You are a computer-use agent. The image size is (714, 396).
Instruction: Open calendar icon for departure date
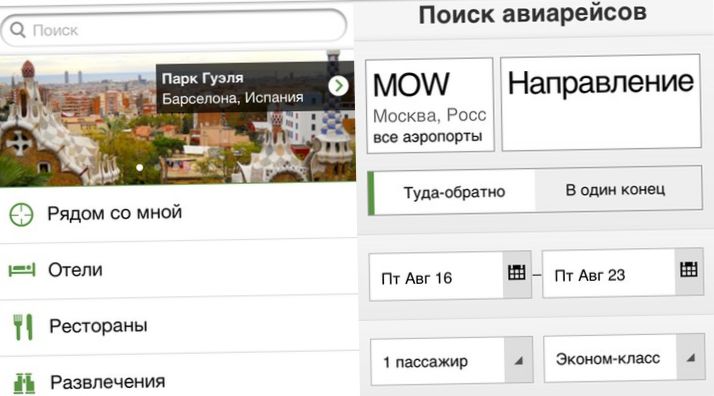click(517, 273)
